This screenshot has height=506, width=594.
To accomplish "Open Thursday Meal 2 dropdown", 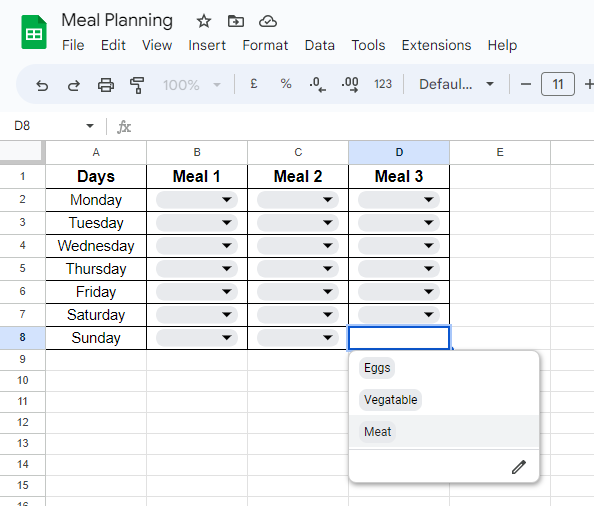I will click(298, 269).
